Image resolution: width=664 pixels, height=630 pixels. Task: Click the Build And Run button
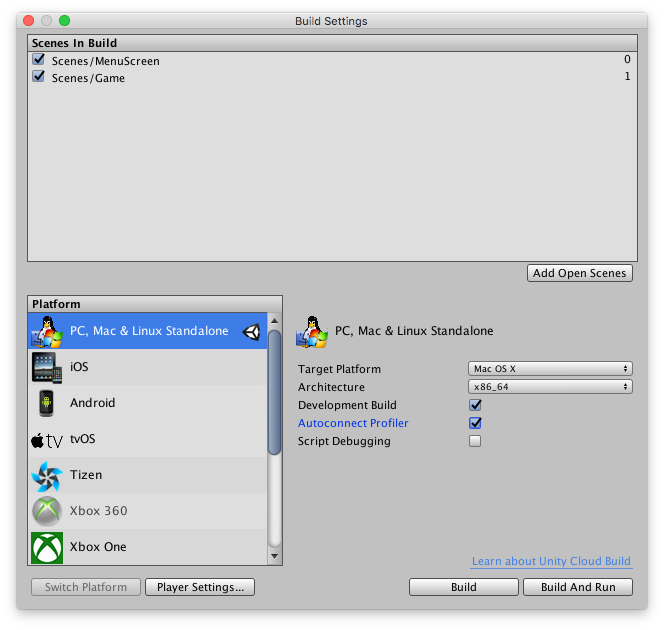tap(578, 587)
